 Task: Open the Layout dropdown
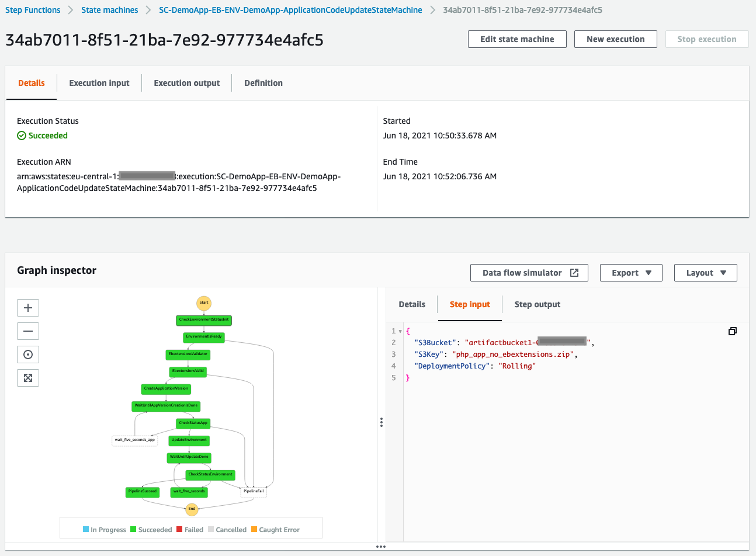706,273
